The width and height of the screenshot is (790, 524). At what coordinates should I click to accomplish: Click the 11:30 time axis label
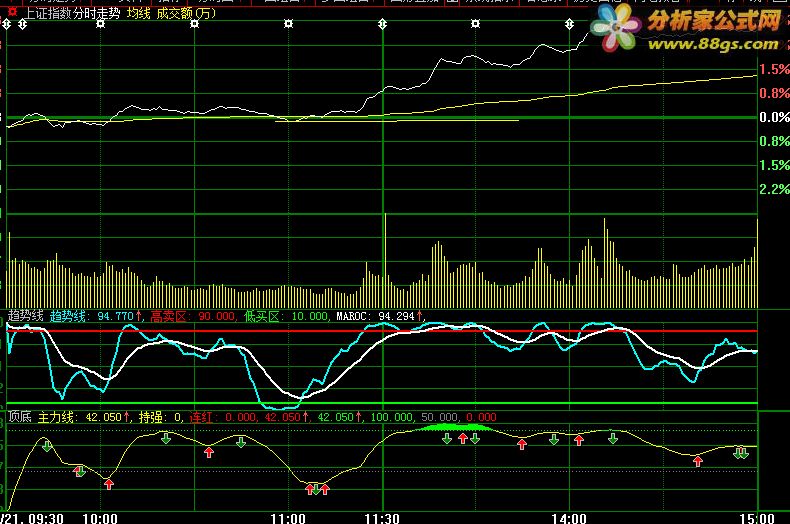[x=382, y=518]
